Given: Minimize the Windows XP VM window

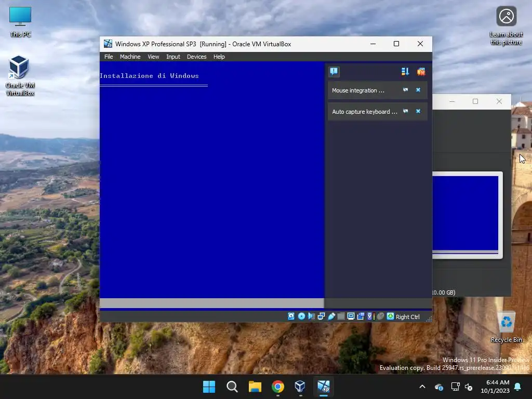Looking at the screenshot, I should point(373,44).
